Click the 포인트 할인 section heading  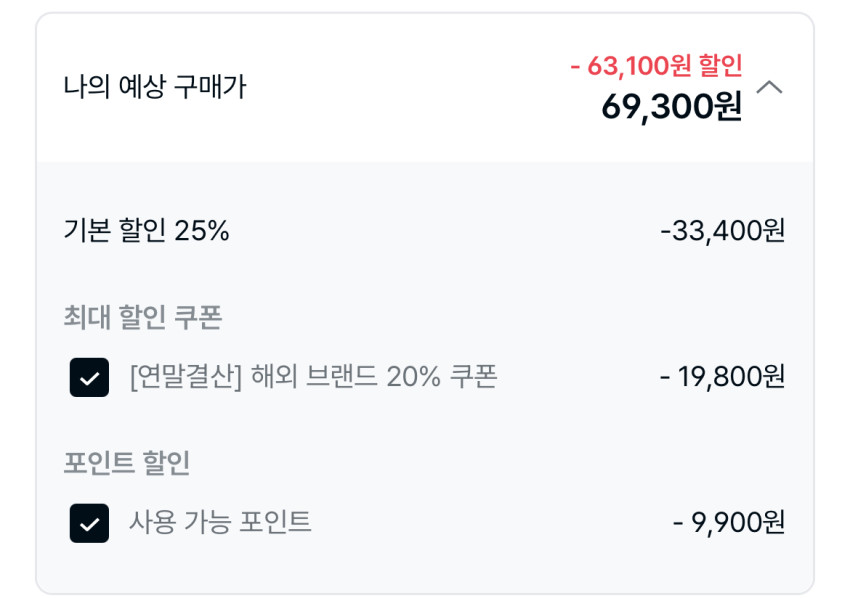(x=126, y=463)
